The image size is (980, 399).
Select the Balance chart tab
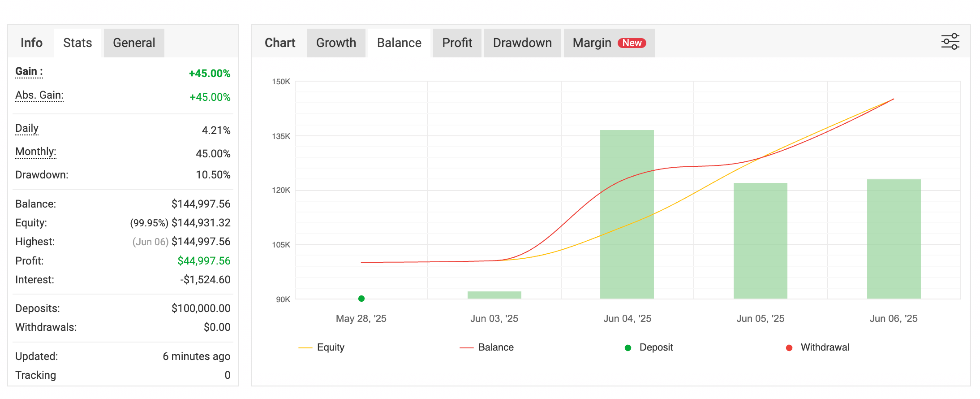(399, 43)
